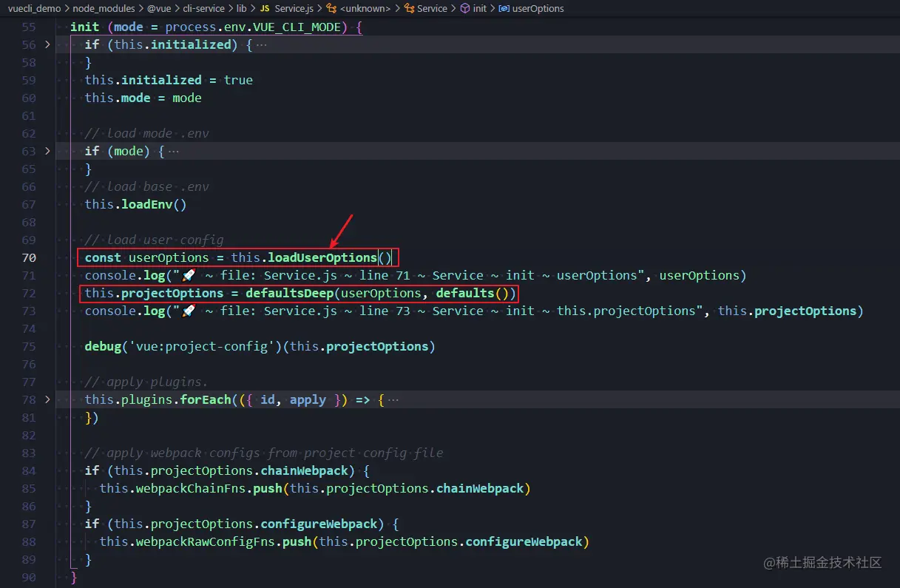This screenshot has width=900, height=588.
Task: Click the comment '// apply plugins.'
Action: pos(146,382)
